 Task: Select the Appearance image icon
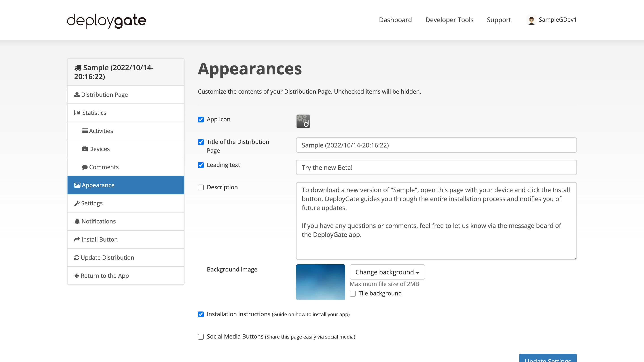[x=77, y=185]
